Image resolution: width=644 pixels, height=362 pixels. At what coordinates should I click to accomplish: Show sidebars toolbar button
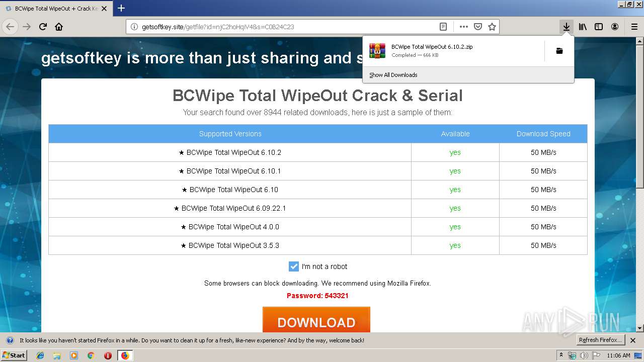(x=599, y=27)
